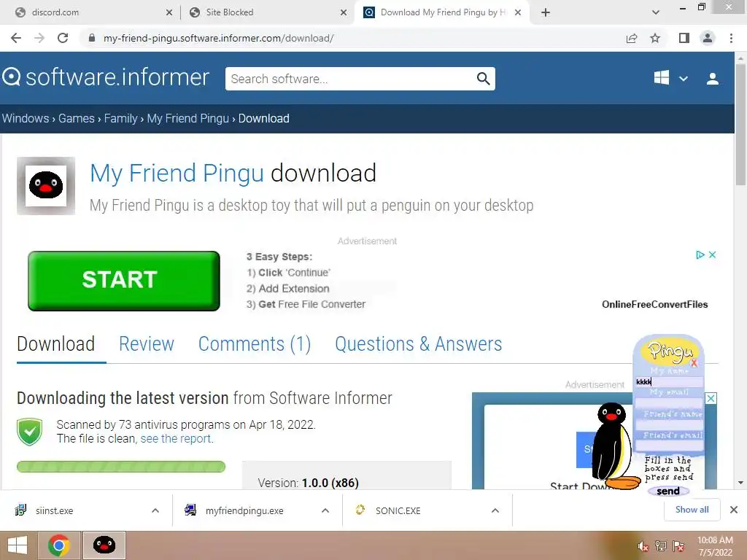
Task: Open the Games breadcrumb link
Action: tap(76, 118)
